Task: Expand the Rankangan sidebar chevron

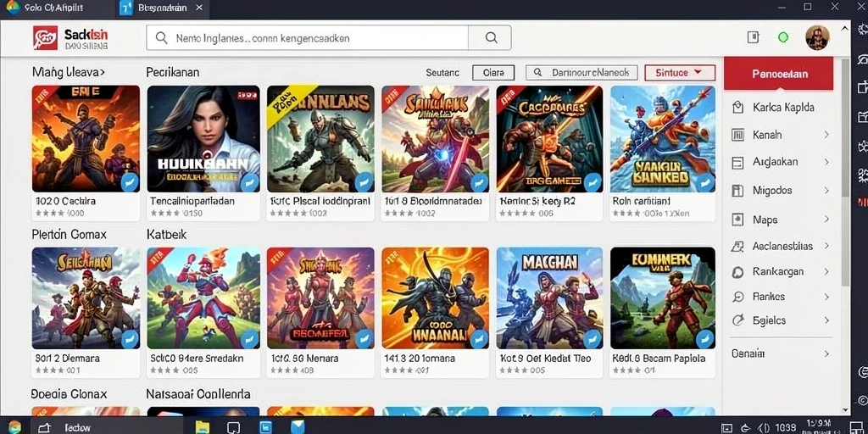Action: coord(826,272)
